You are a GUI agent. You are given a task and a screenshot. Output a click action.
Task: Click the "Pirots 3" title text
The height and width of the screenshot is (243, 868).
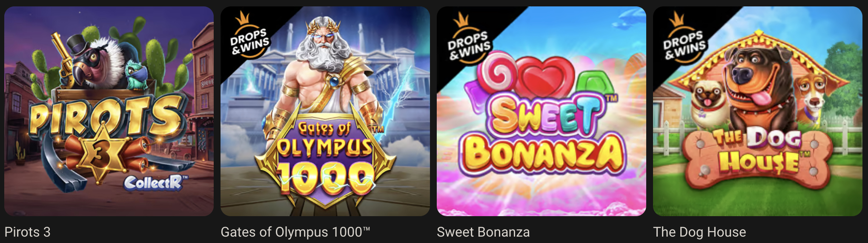[x=27, y=232]
